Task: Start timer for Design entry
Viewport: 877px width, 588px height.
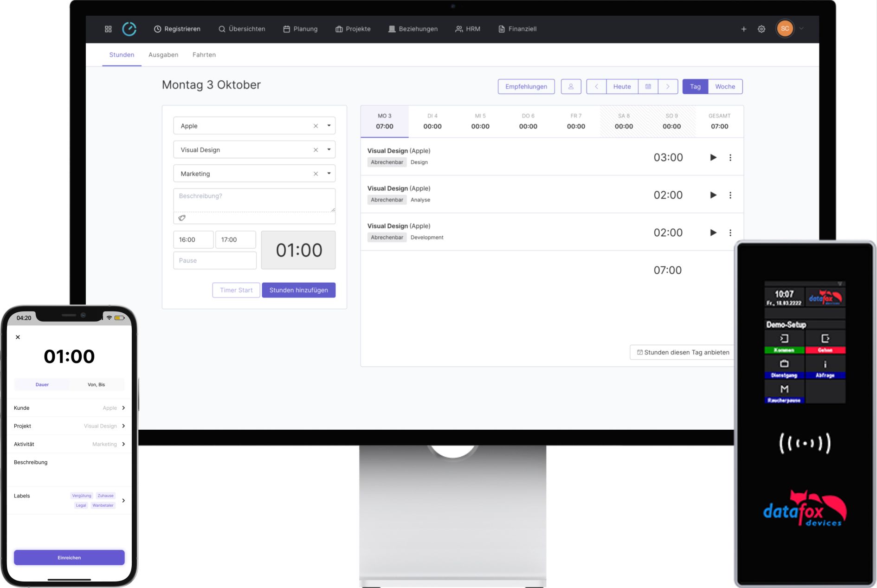Action: coord(713,157)
